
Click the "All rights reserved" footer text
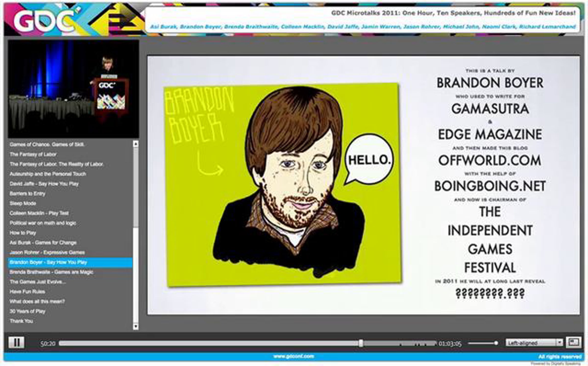[x=560, y=356]
